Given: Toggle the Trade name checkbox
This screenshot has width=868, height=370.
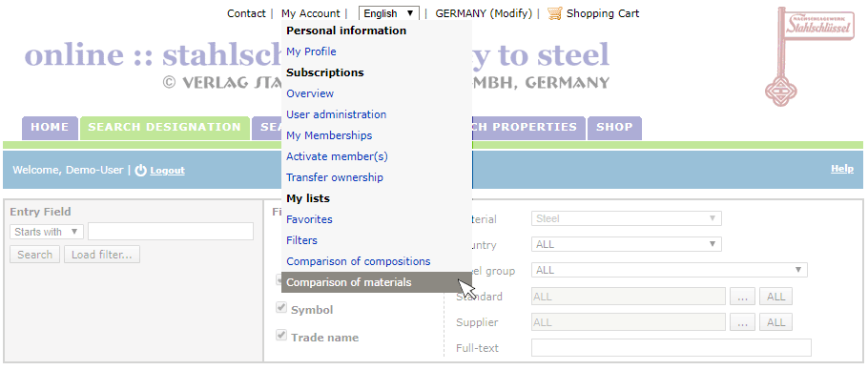Looking at the screenshot, I should pos(281,336).
